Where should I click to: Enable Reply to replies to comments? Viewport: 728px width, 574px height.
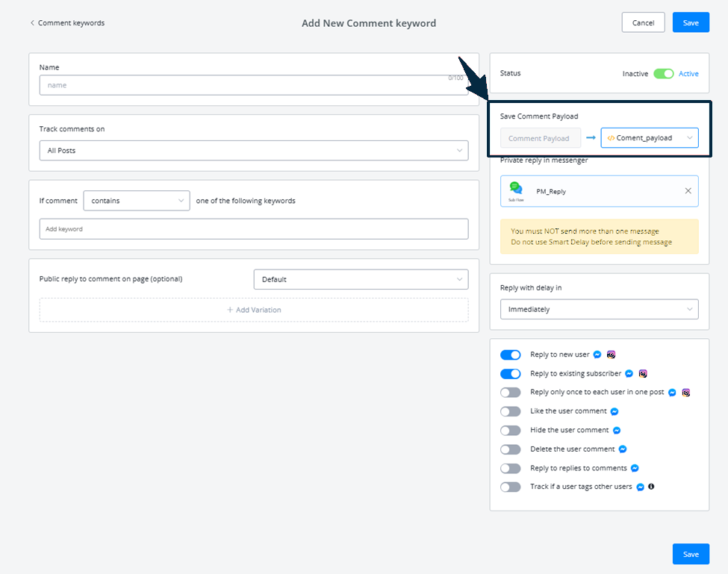(x=510, y=468)
